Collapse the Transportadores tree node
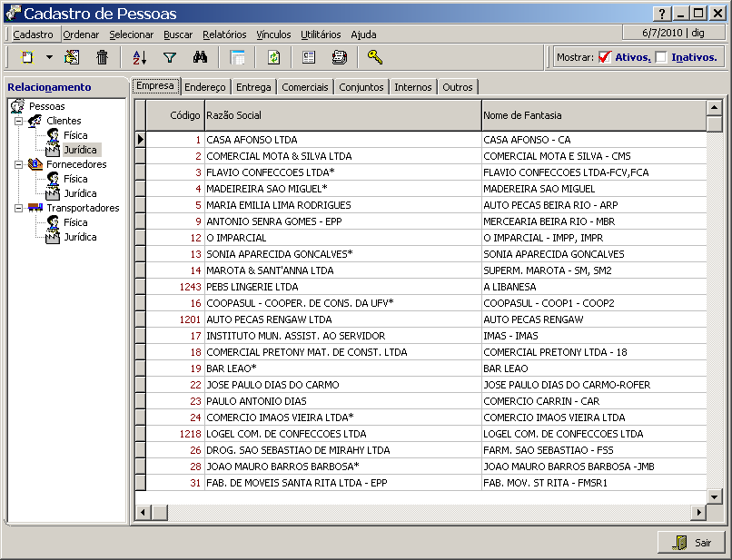Image resolution: width=732 pixels, height=560 pixels. pyautogui.click(x=19, y=208)
